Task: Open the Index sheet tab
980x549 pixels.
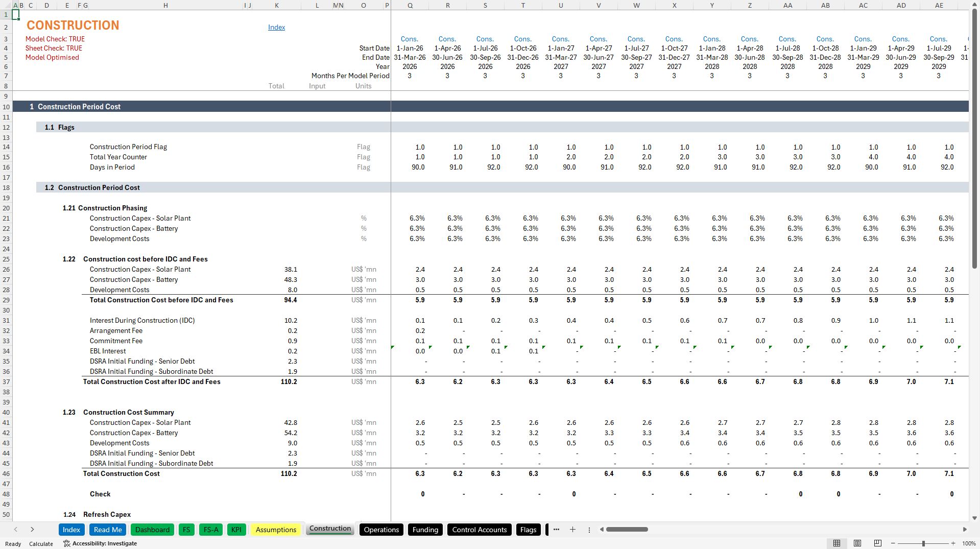Action: [x=71, y=530]
